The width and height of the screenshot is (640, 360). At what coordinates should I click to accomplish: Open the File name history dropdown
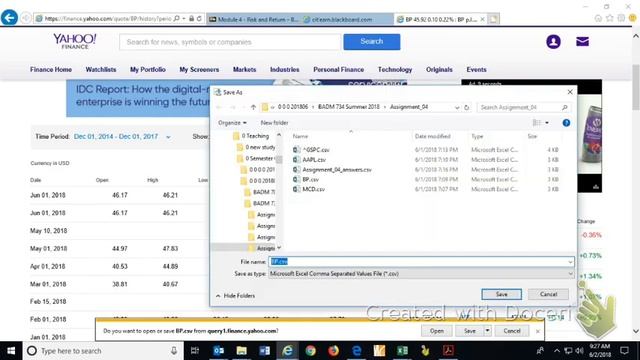click(x=570, y=262)
